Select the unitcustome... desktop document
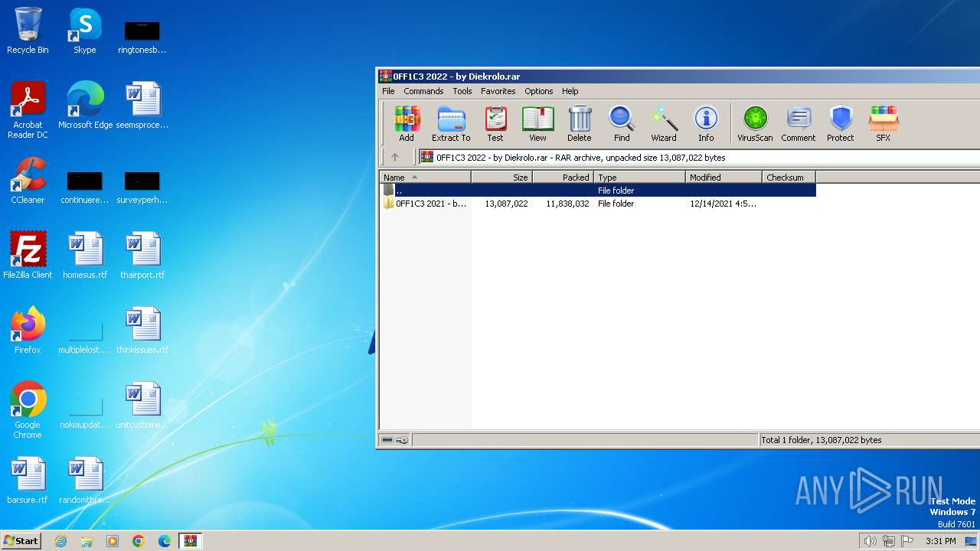 point(142,406)
